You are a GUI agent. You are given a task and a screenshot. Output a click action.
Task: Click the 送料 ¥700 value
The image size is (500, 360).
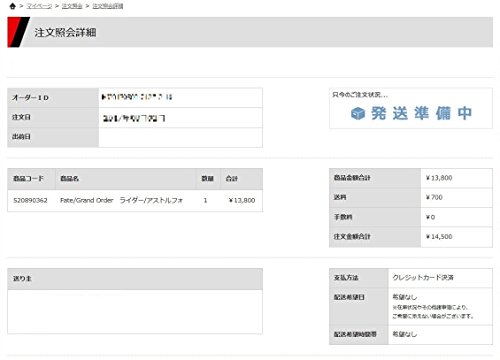click(x=434, y=197)
